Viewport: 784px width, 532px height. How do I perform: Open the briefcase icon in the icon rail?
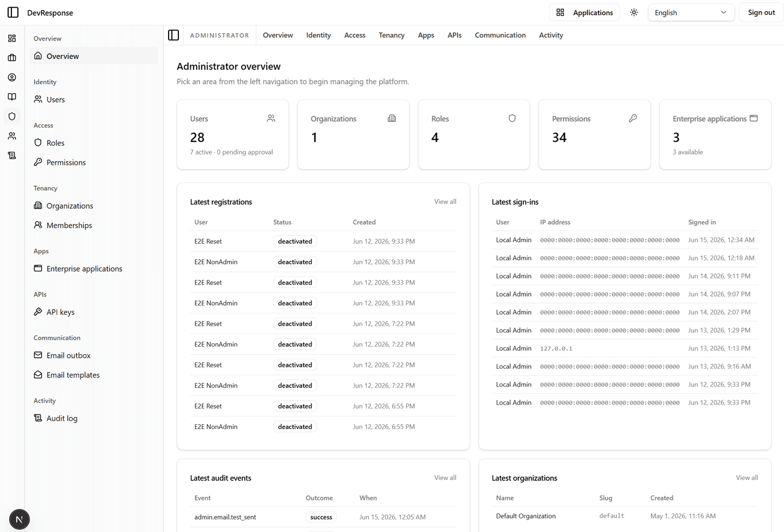coord(12,58)
